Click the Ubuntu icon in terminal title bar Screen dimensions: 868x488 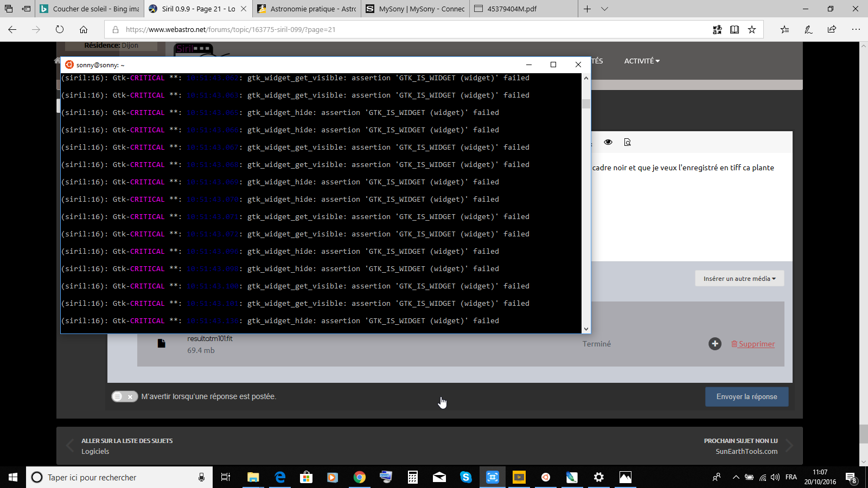click(x=69, y=65)
